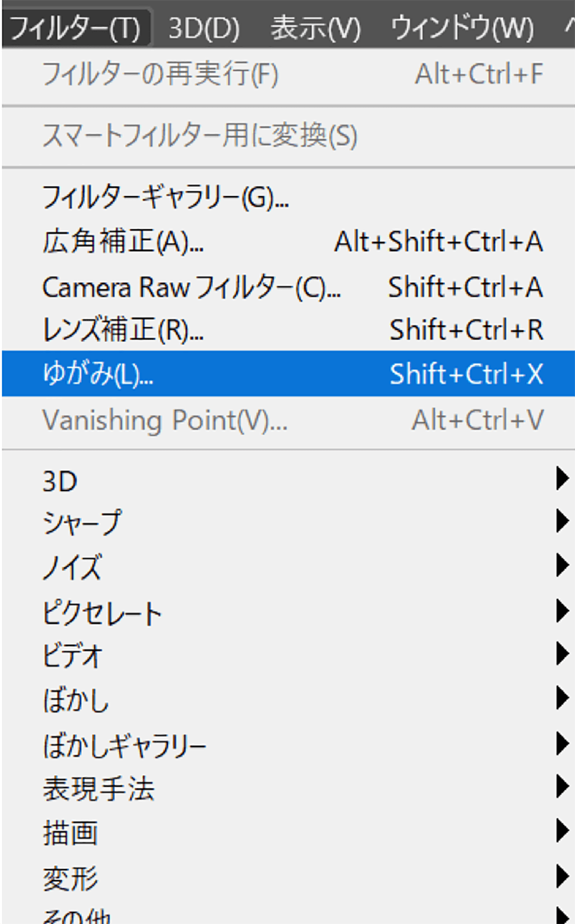Open the ウィンドウ(W) menu
Viewport: 575px width, 924px height.
coord(462,28)
